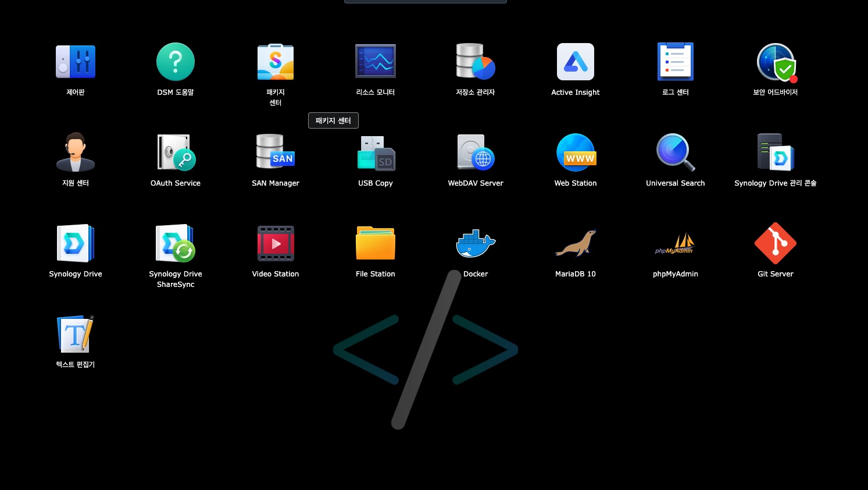Open Git Server
Viewport: 868px width, 490px height.
(x=776, y=243)
